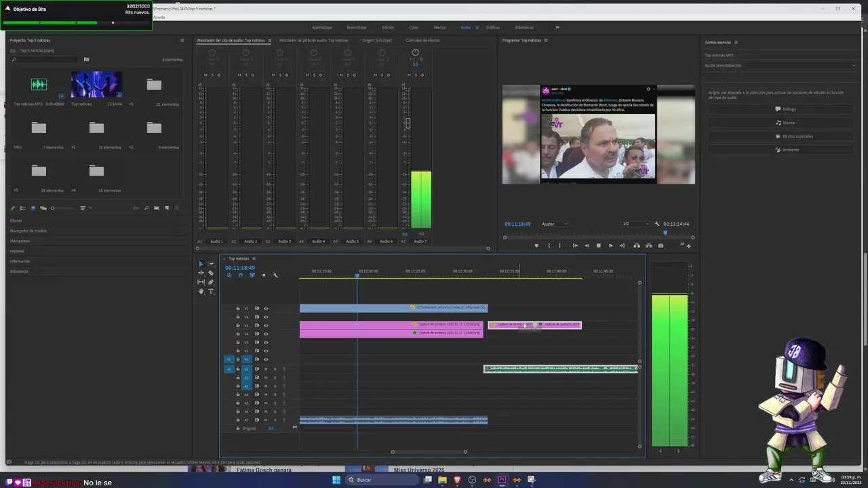Open Program monitor button editor plus
868x488 pixels.
tap(688, 245)
